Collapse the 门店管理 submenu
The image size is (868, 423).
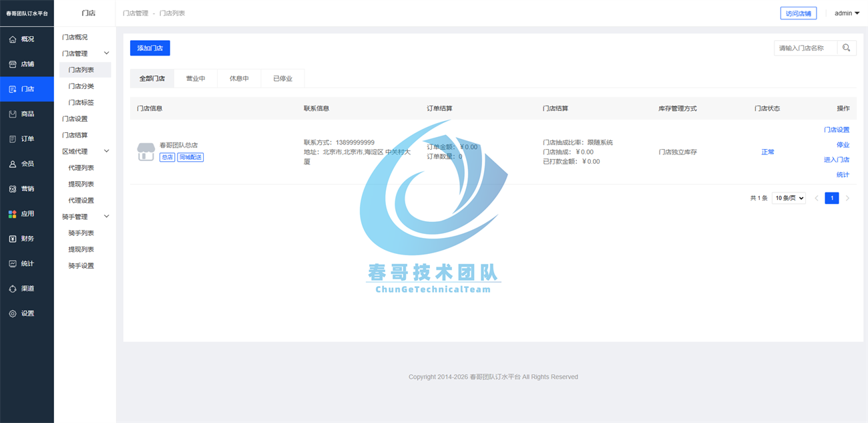106,53
